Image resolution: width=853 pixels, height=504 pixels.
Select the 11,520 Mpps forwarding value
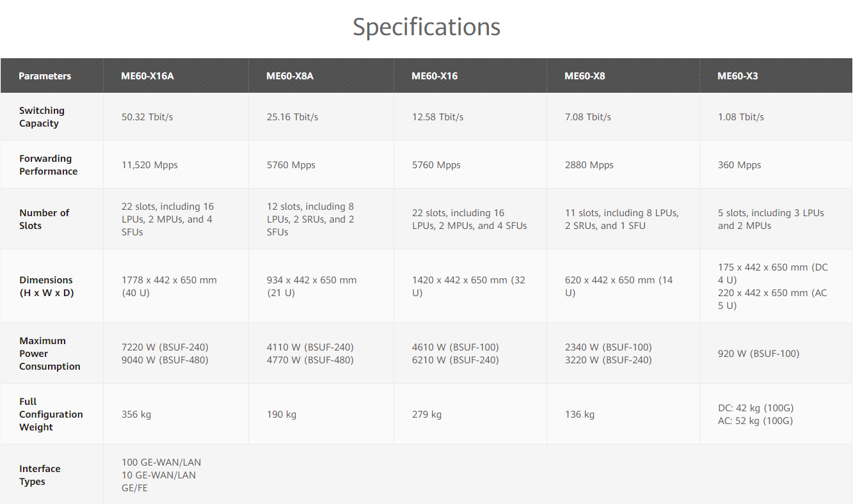click(x=150, y=165)
